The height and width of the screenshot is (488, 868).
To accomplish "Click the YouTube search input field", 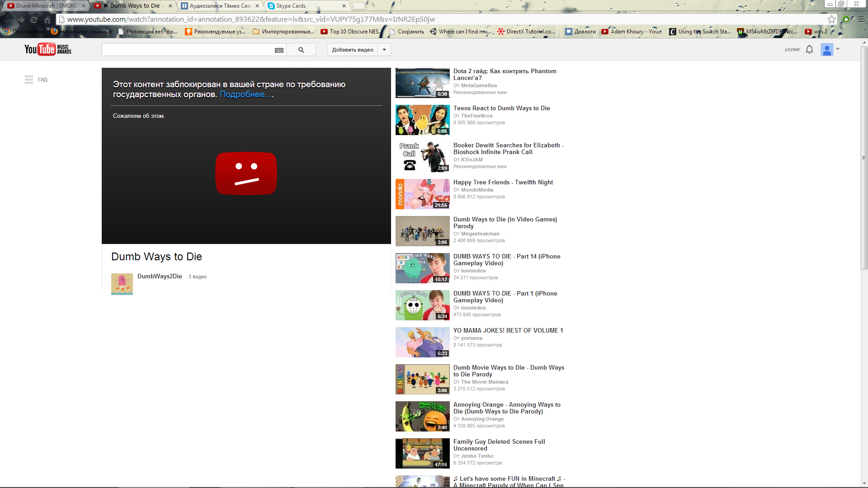I will tap(188, 50).
